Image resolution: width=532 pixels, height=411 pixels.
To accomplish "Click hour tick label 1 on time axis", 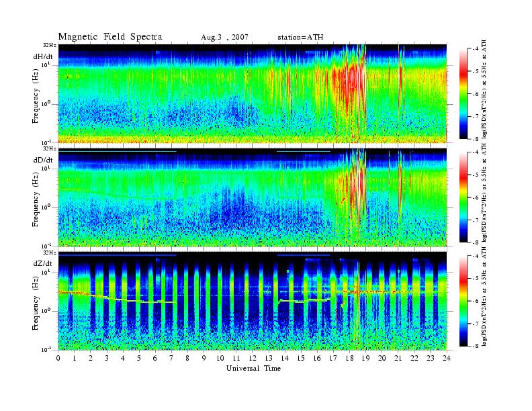I will click(x=75, y=358).
